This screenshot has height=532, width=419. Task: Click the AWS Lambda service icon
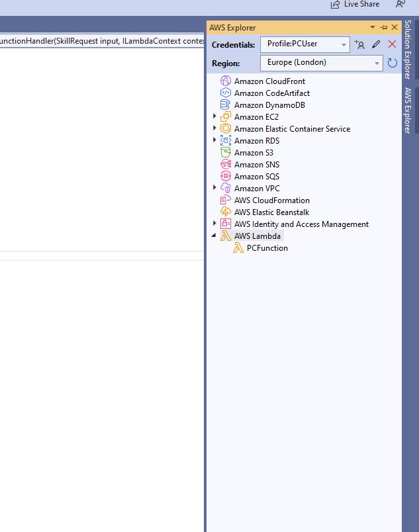(226, 236)
